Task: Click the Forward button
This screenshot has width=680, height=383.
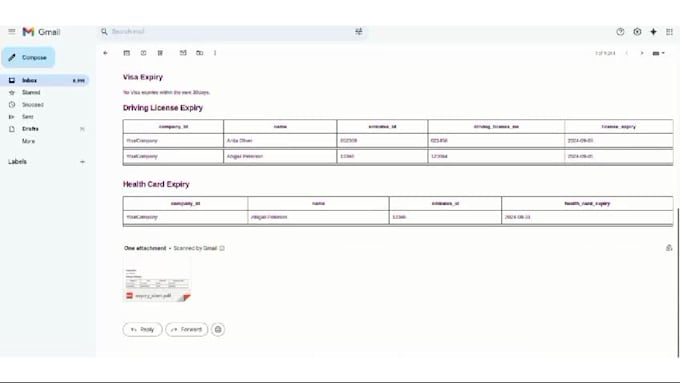Action: point(186,330)
